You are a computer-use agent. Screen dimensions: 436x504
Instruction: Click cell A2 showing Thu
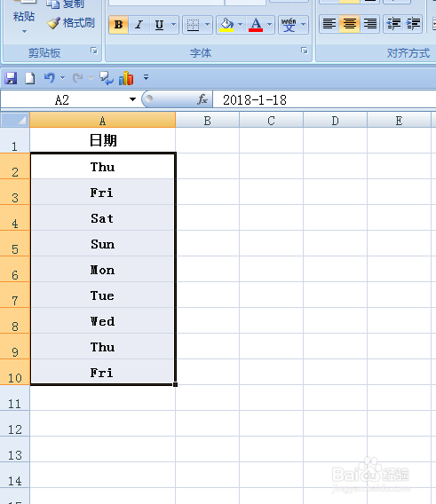103,167
